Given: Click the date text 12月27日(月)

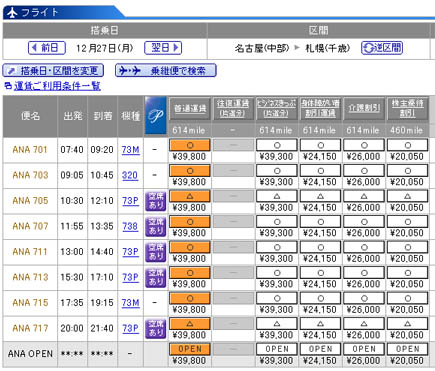Looking at the screenshot, I should (x=104, y=48).
